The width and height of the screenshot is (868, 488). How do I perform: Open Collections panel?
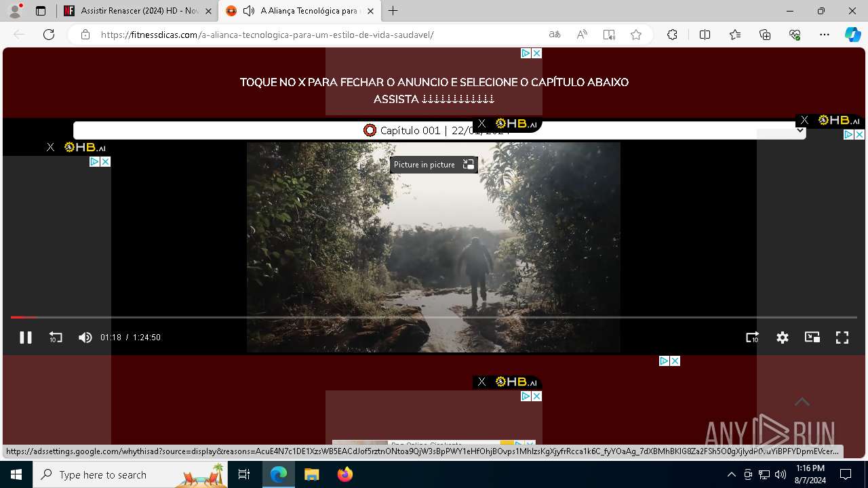765,35
